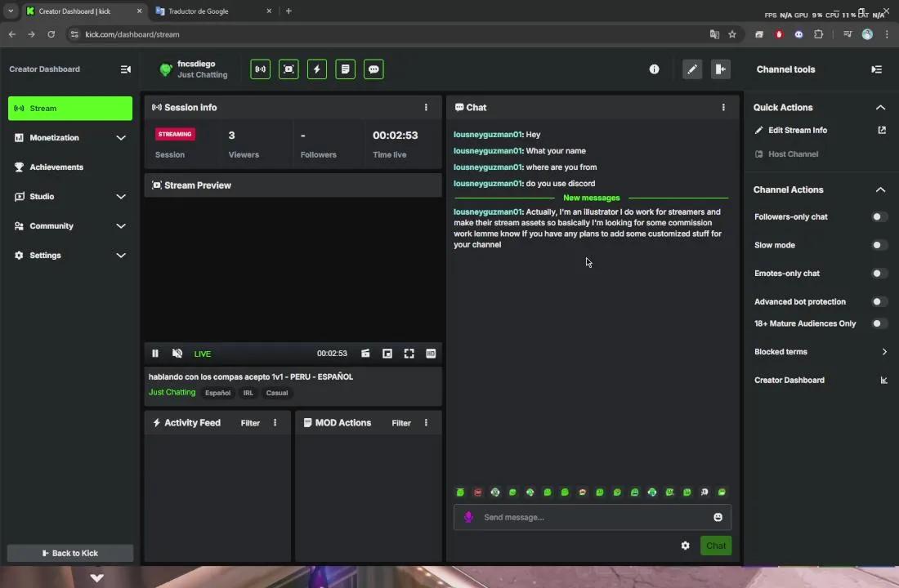This screenshot has height=588, width=899.
Task: Pause the stream preview playback
Action: pos(155,354)
